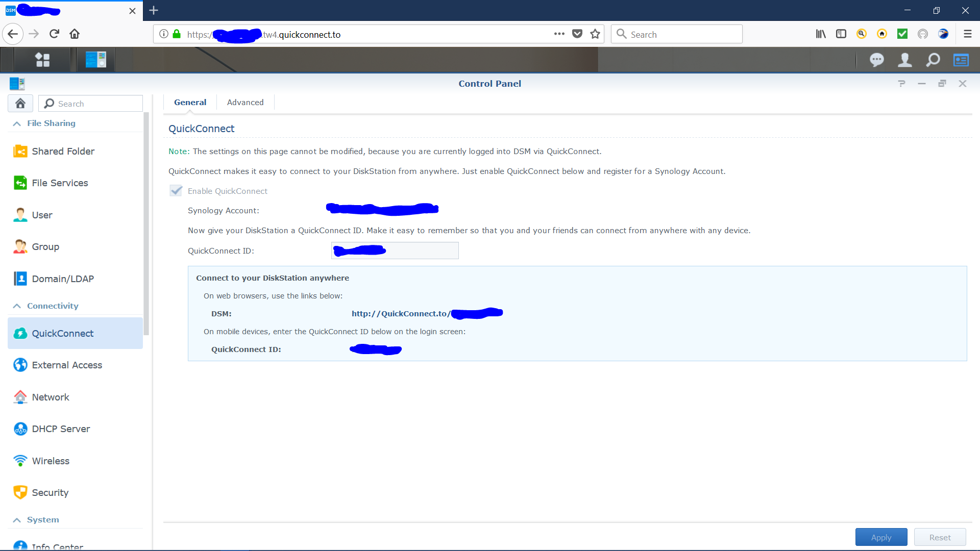This screenshot has height=551, width=980.
Task: Collapse the Connectivity section
Action: (x=17, y=306)
